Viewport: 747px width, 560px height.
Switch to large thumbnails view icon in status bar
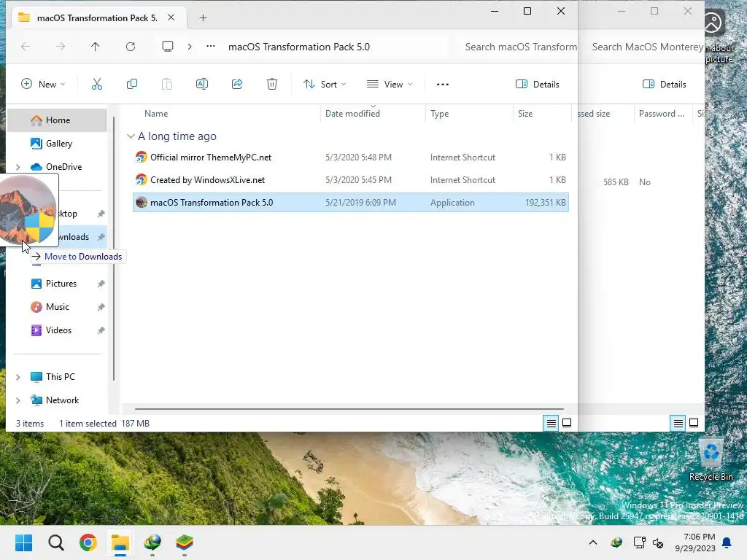pos(567,423)
